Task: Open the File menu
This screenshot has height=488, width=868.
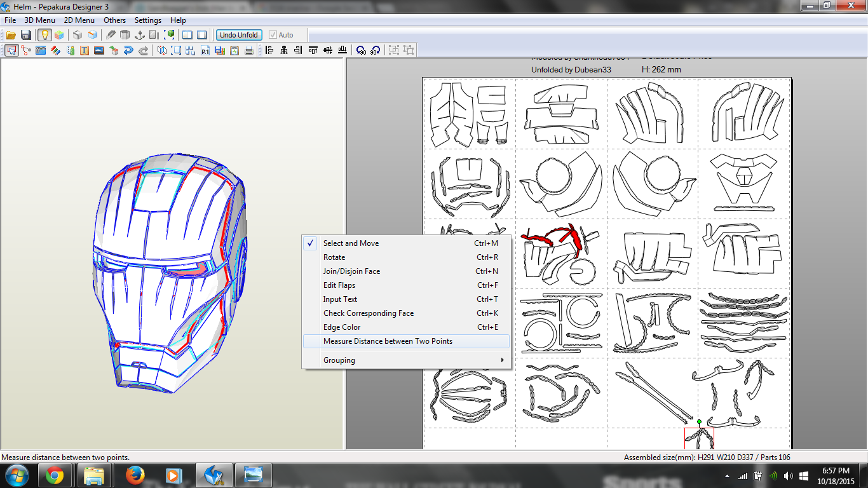Action: click(x=10, y=20)
